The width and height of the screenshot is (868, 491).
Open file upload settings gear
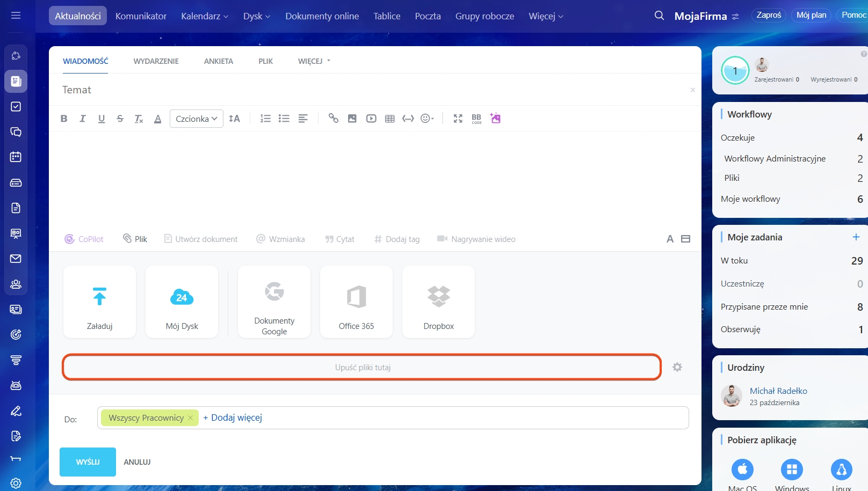677,367
